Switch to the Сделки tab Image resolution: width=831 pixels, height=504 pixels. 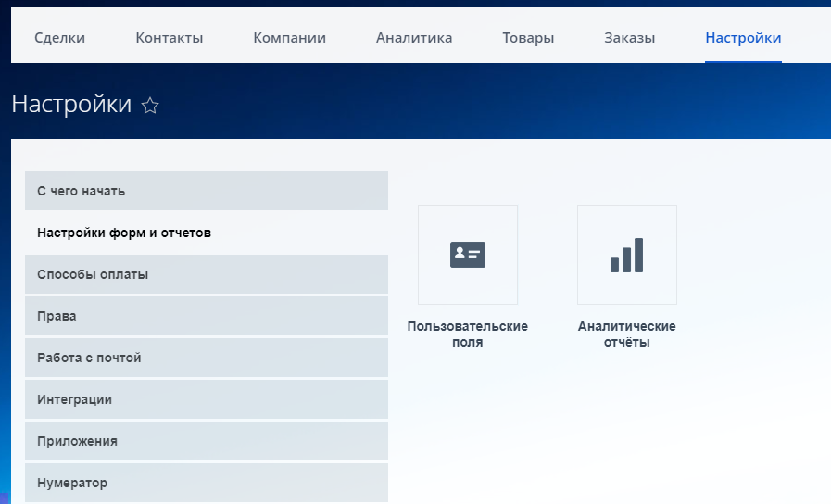click(x=59, y=38)
